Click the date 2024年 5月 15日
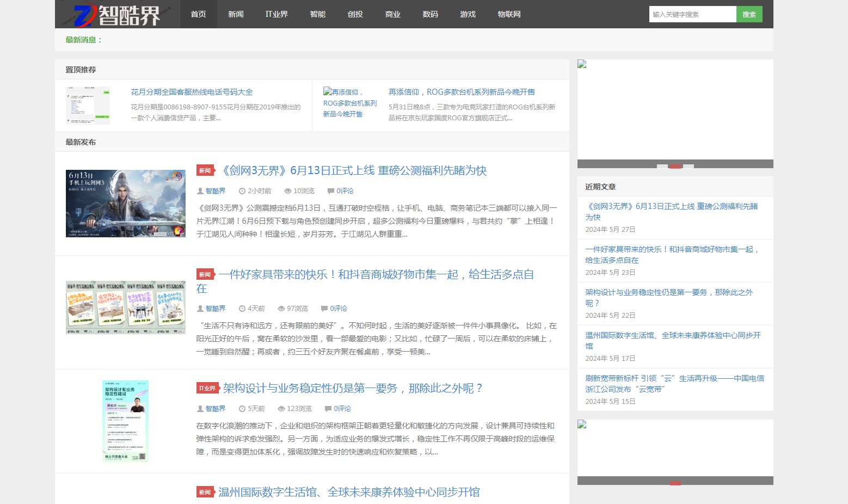The width and height of the screenshot is (848, 504). (610, 402)
